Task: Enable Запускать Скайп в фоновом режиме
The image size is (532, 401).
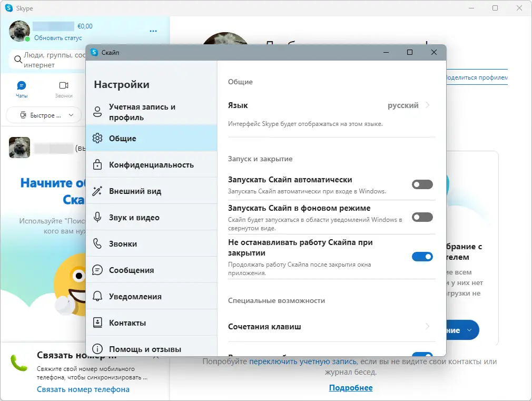Action: point(422,217)
